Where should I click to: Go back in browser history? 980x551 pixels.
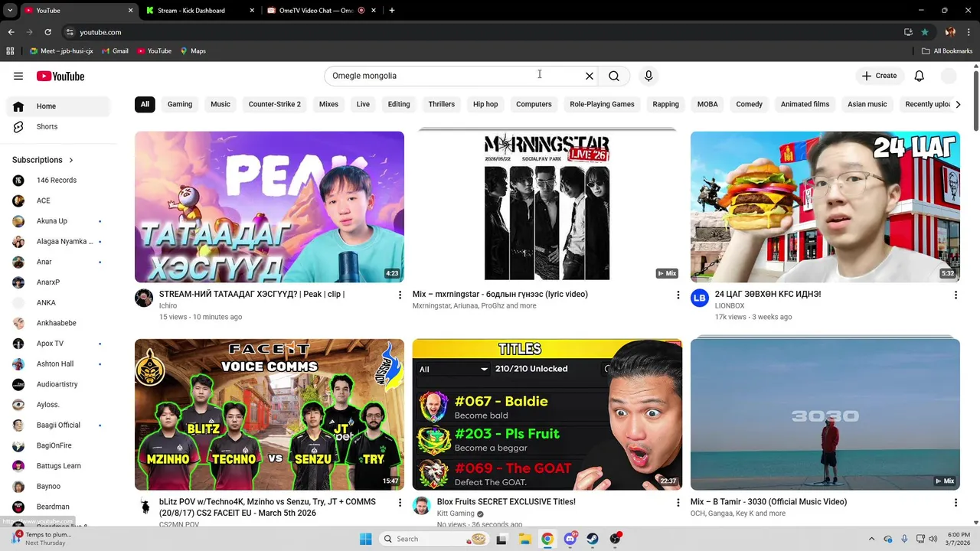click(11, 32)
